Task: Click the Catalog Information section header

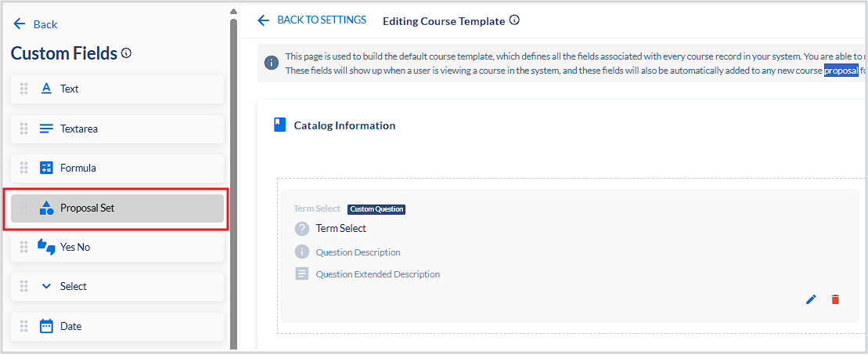Action: point(344,125)
